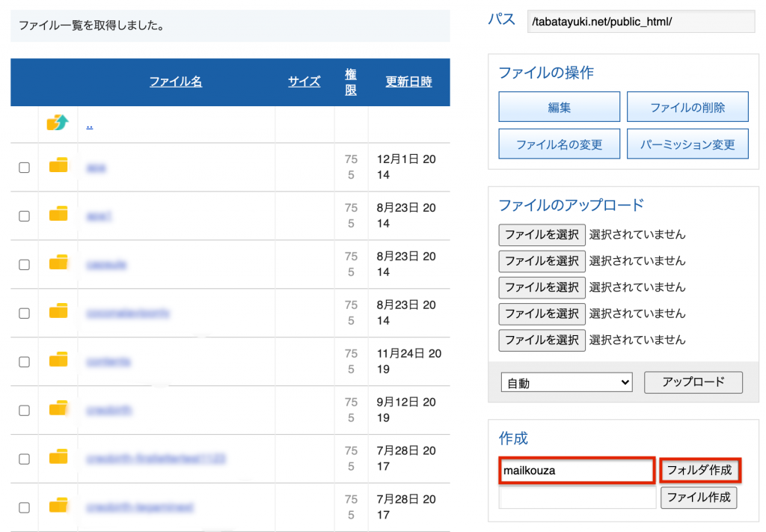766x532 pixels.
Task: Click the パス input field
Action: pyautogui.click(x=641, y=22)
